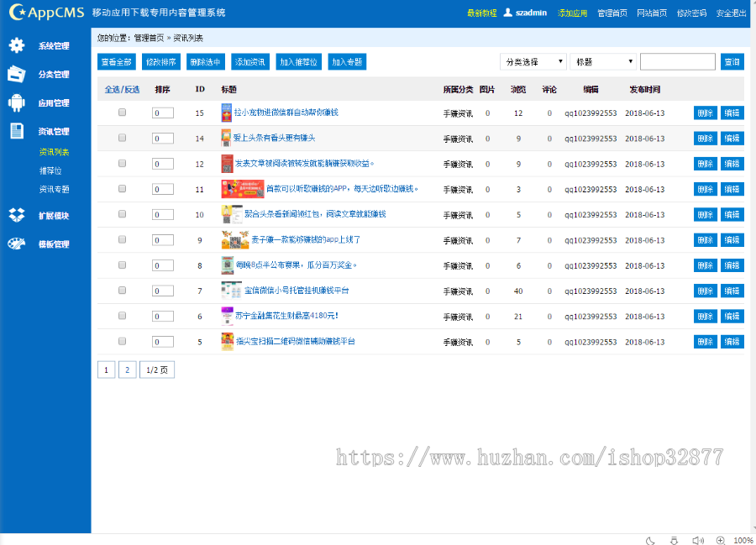This screenshot has width=756, height=545.
Task: Click the 查看全部 button
Action: point(116,61)
